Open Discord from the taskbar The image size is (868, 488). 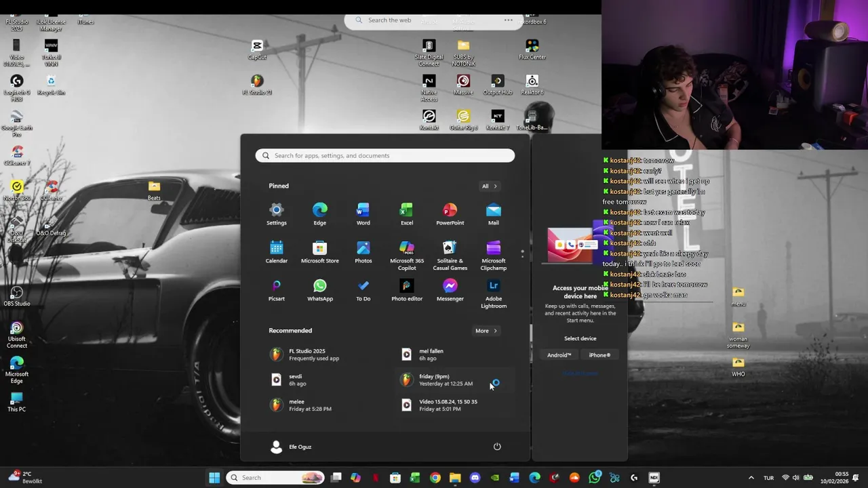tap(475, 478)
